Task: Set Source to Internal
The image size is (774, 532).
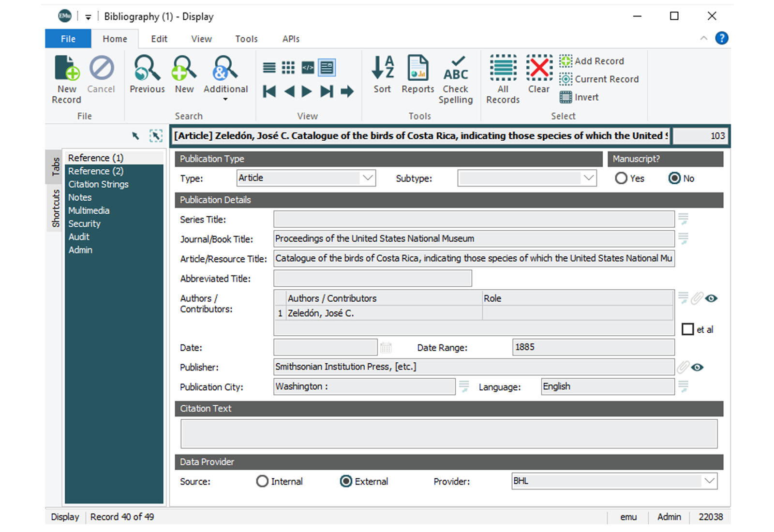Action: pyautogui.click(x=262, y=481)
